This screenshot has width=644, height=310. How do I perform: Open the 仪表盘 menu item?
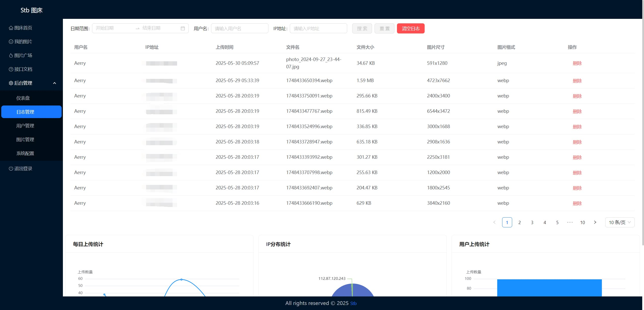click(23, 98)
